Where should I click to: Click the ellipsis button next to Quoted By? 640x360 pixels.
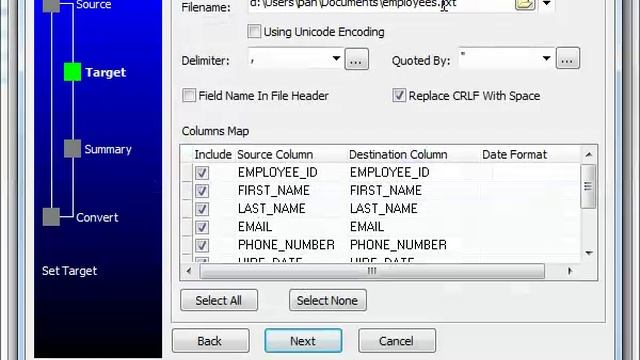pyautogui.click(x=567, y=58)
